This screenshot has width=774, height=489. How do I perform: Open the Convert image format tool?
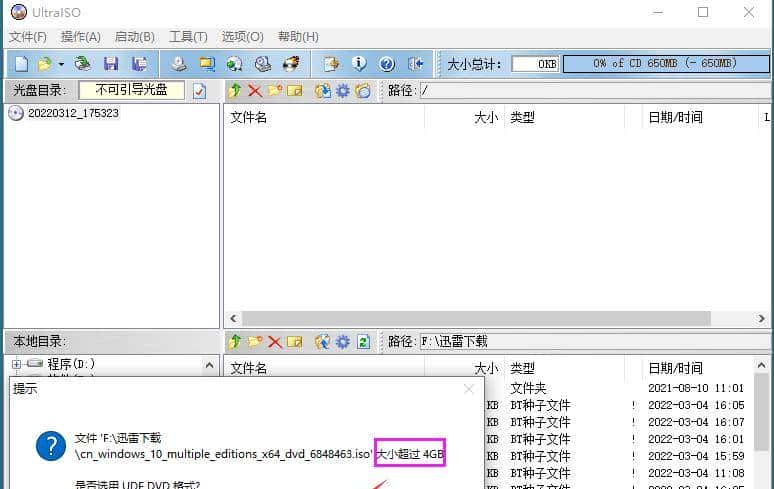point(234,64)
